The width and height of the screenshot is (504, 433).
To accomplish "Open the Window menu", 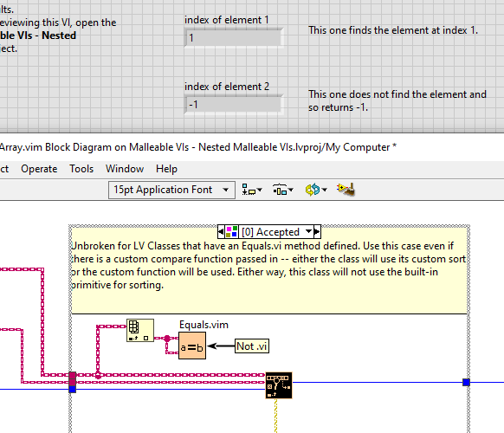I will pyautogui.click(x=125, y=169).
